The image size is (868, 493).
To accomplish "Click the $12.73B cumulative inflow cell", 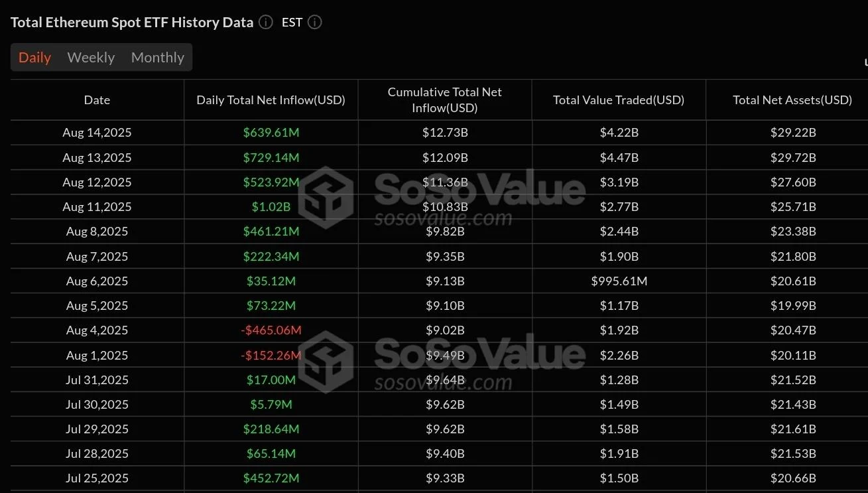I will click(x=445, y=133).
